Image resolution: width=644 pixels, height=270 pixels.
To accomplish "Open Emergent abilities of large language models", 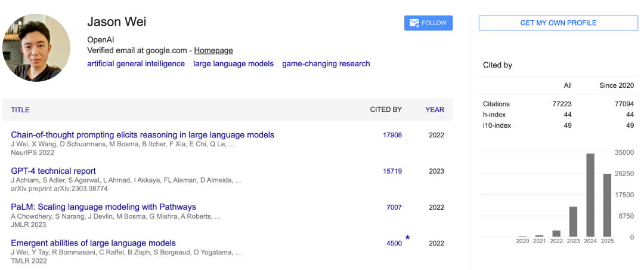I will 94,243.
